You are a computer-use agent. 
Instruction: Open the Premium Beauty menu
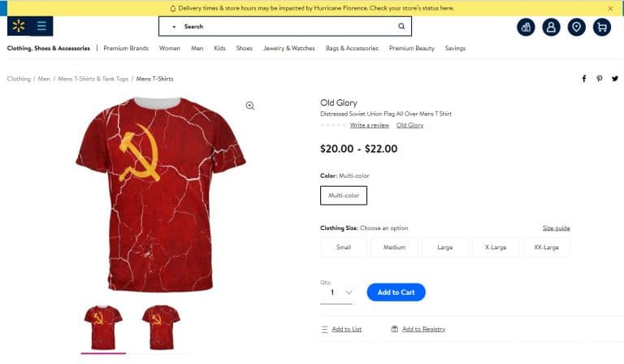pyautogui.click(x=411, y=48)
